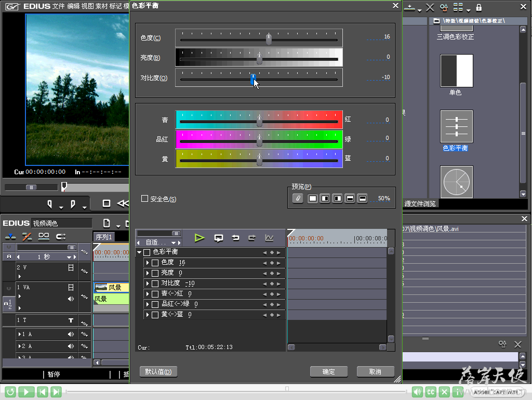Open the 1 秒 timeline scale dropdown
The width and height of the screenshot is (532, 400).
coord(69,257)
